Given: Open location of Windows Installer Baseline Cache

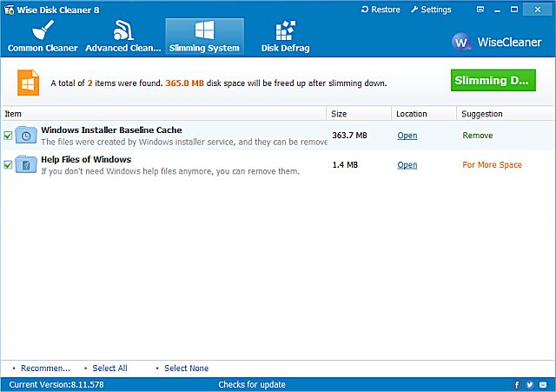Looking at the screenshot, I should 407,136.
